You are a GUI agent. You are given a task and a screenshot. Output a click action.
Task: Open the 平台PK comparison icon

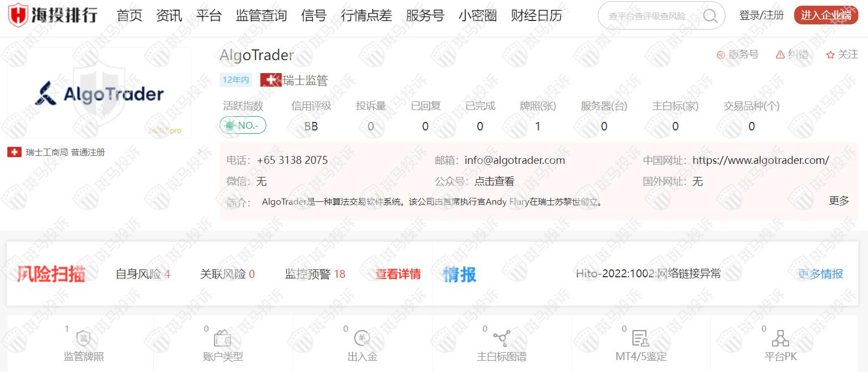[781, 339]
